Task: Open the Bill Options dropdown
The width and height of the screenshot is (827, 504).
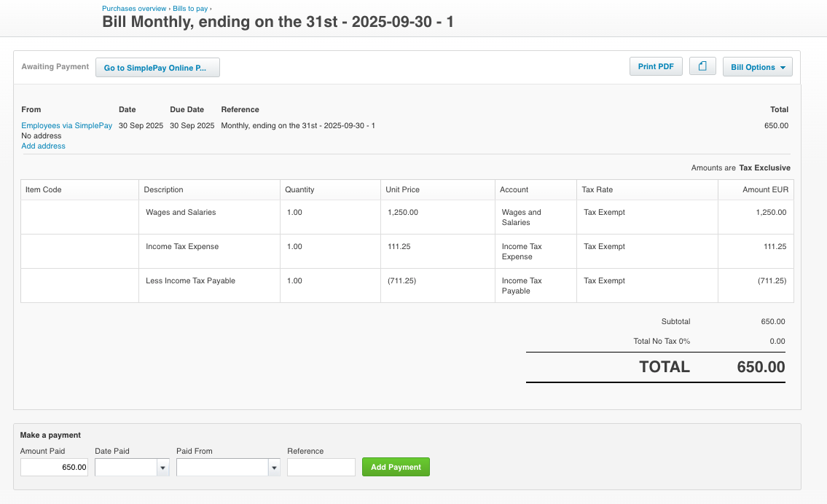Action: (x=757, y=66)
